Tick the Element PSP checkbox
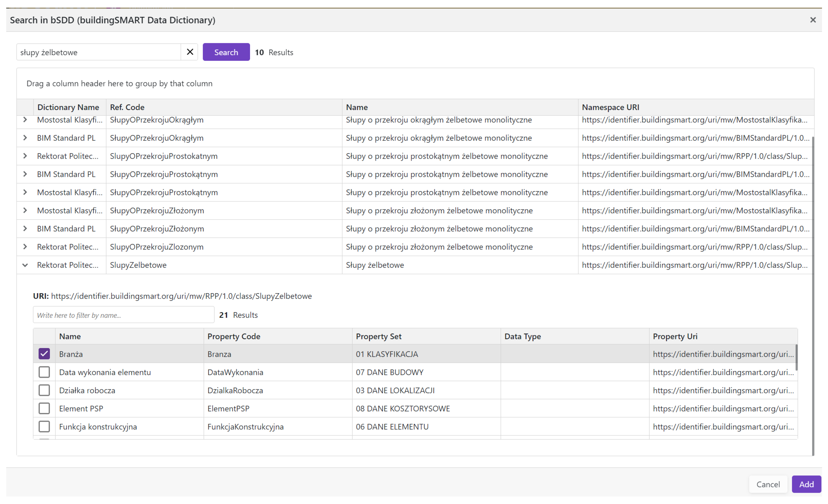The image size is (828, 504). pos(44,408)
